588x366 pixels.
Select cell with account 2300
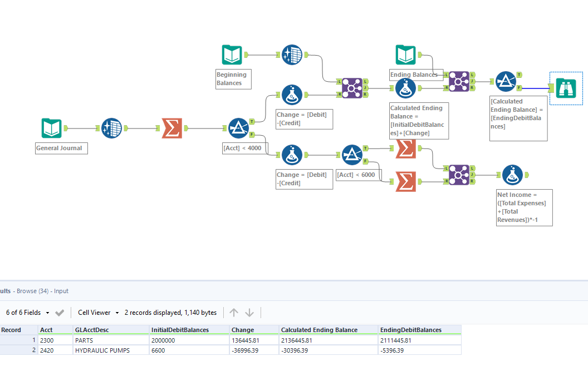[56, 340]
